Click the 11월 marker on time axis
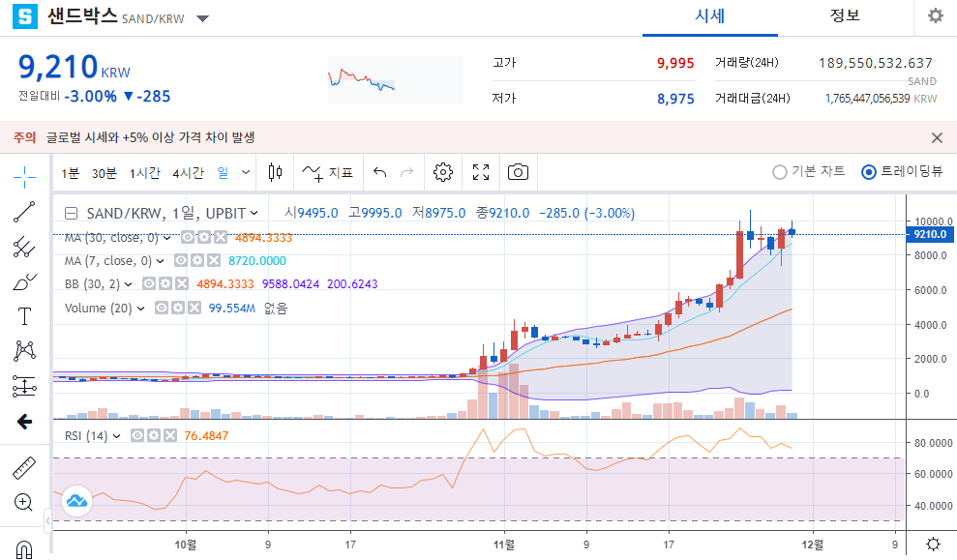Image resolution: width=957 pixels, height=560 pixels. click(x=504, y=545)
